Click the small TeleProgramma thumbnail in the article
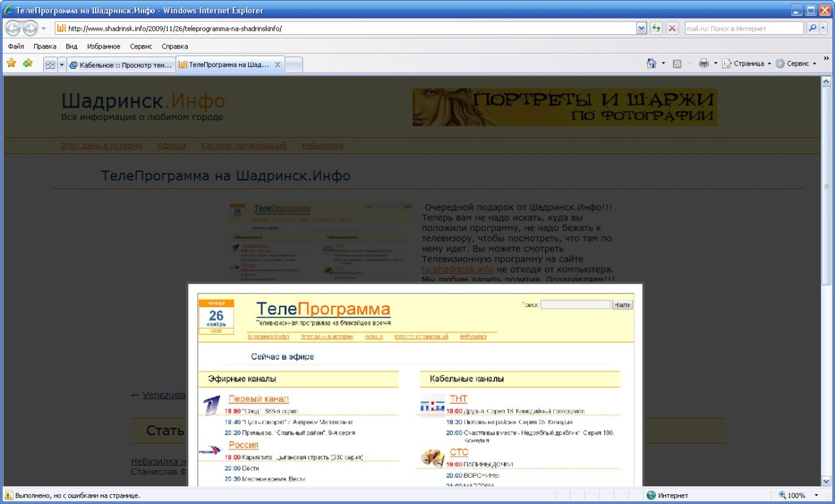 (321, 243)
